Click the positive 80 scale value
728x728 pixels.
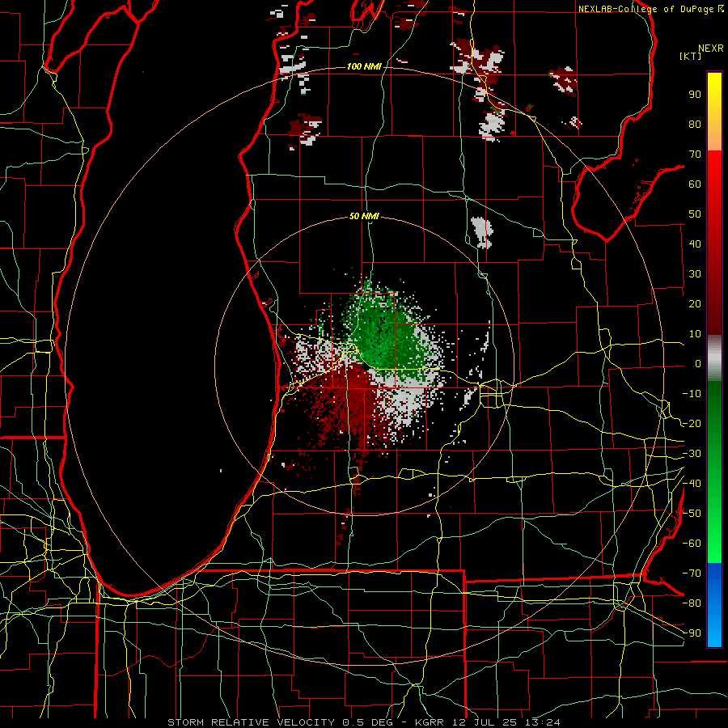point(695,124)
